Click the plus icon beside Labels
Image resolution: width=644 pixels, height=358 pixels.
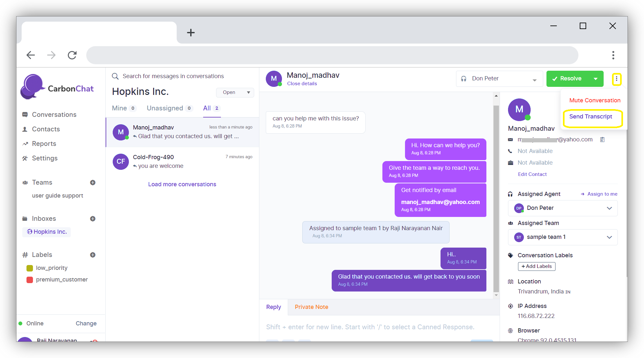pos(93,255)
